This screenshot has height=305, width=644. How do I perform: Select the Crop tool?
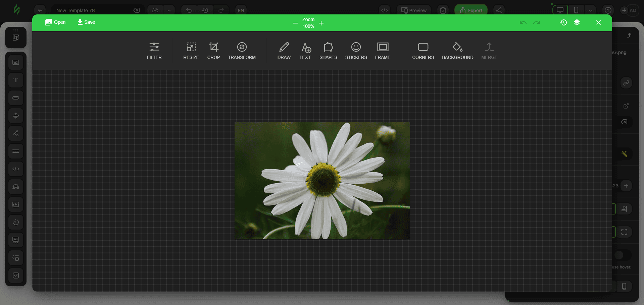click(x=213, y=50)
